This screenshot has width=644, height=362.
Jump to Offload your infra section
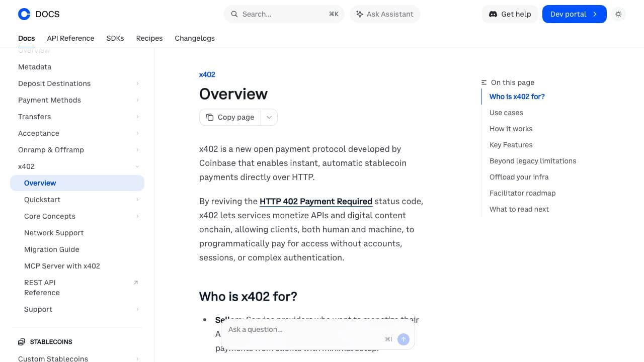click(519, 177)
